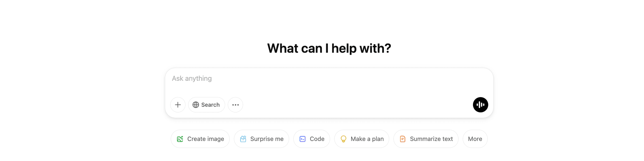Click the plus attach files button
The height and width of the screenshot is (161, 644).
coord(178,105)
